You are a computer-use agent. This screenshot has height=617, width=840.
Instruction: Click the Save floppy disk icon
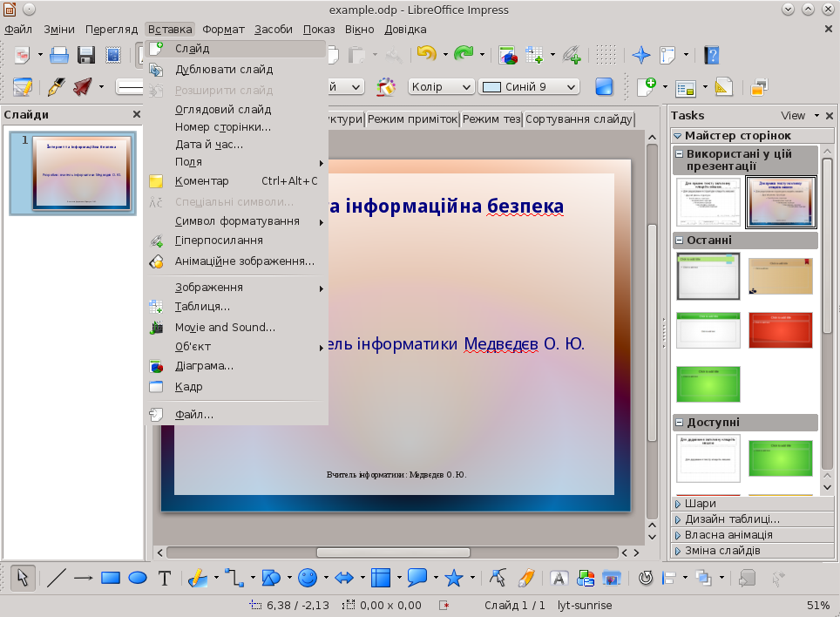(86, 55)
